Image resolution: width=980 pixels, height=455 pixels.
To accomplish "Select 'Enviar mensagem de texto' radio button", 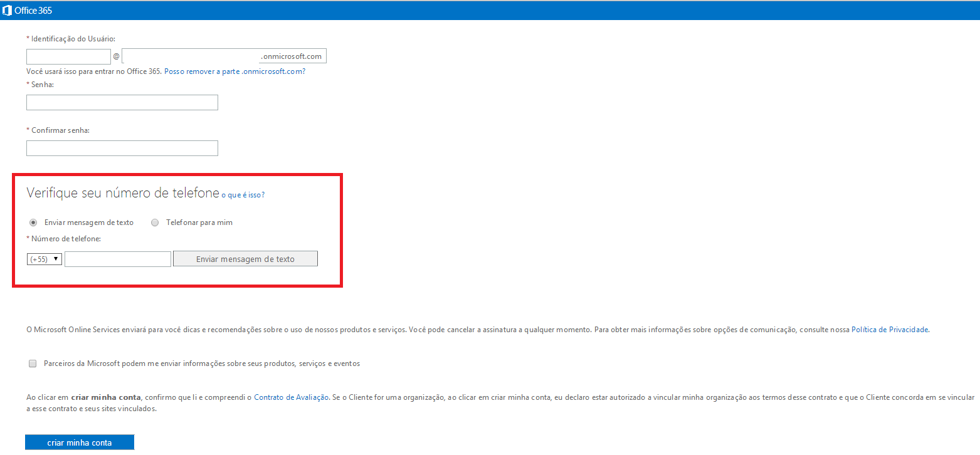I will coord(33,222).
